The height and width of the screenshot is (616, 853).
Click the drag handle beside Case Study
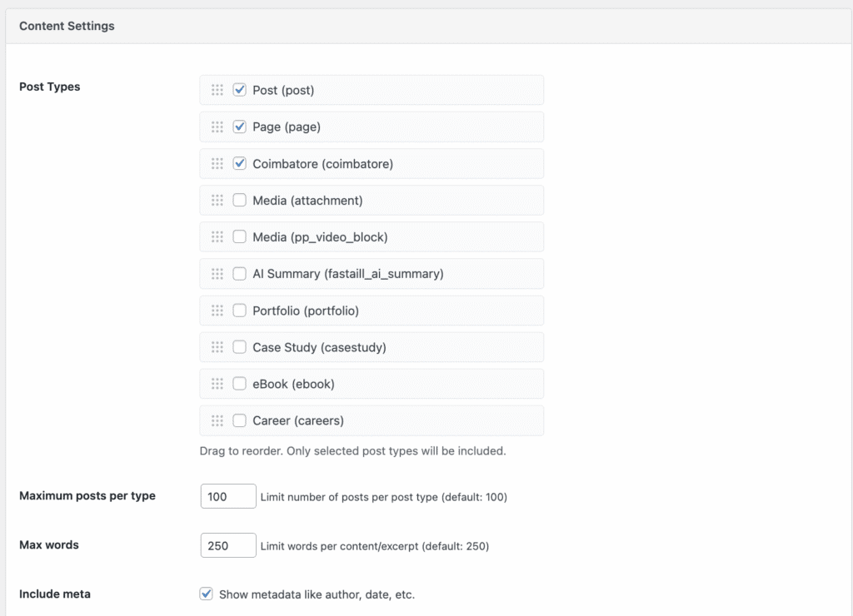pos(217,347)
